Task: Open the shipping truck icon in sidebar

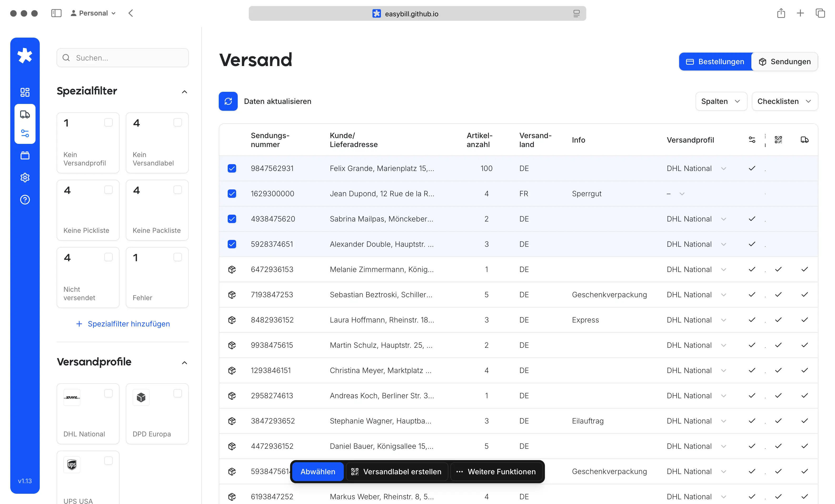Action: click(x=25, y=114)
